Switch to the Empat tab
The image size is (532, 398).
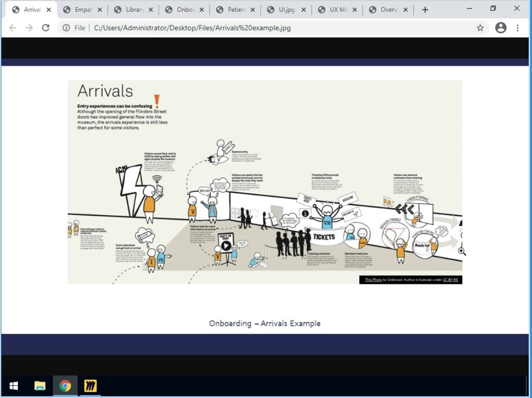coord(83,9)
